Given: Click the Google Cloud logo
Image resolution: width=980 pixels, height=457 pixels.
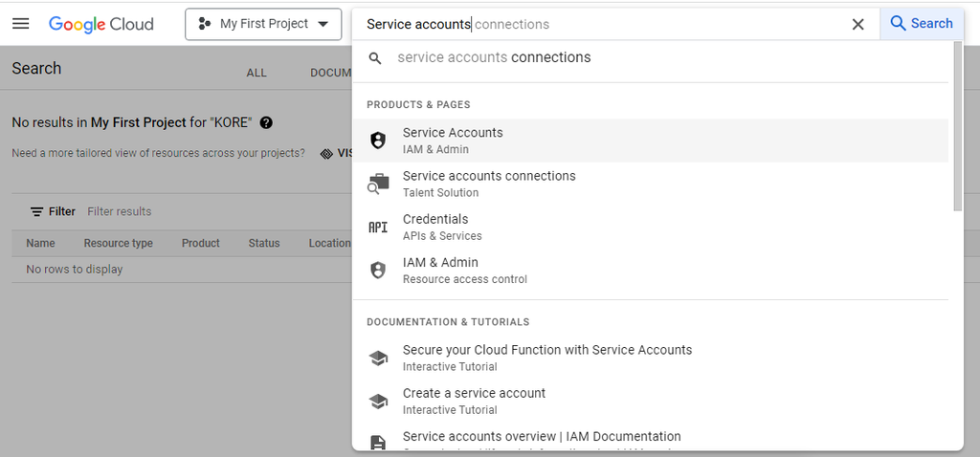Looking at the screenshot, I should click(x=101, y=24).
